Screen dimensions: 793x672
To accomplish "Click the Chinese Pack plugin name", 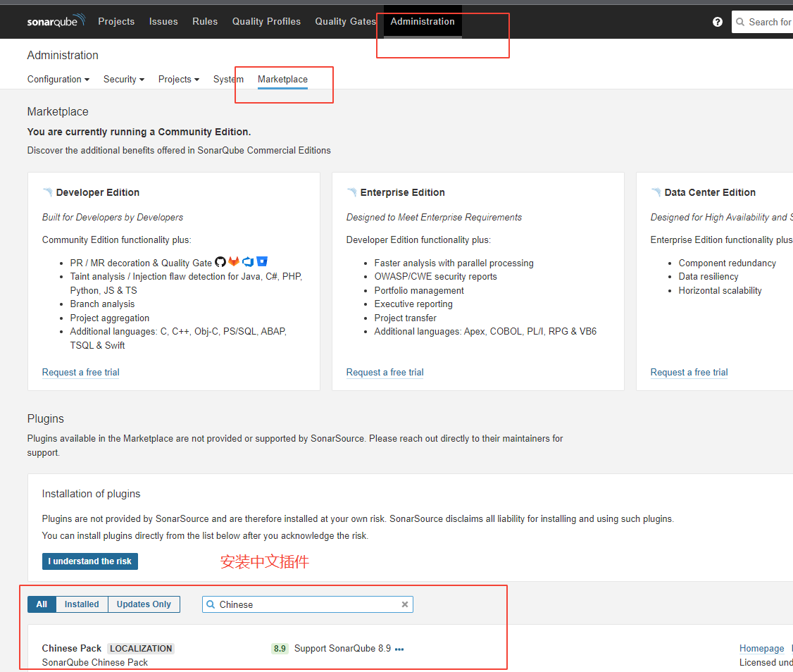I will (x=72, y=648).
